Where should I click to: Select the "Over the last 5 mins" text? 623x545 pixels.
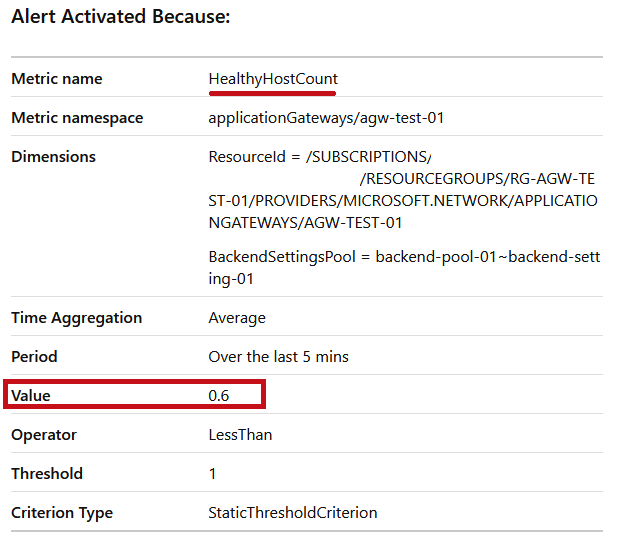pyautogui.click(x=278, y=357)
